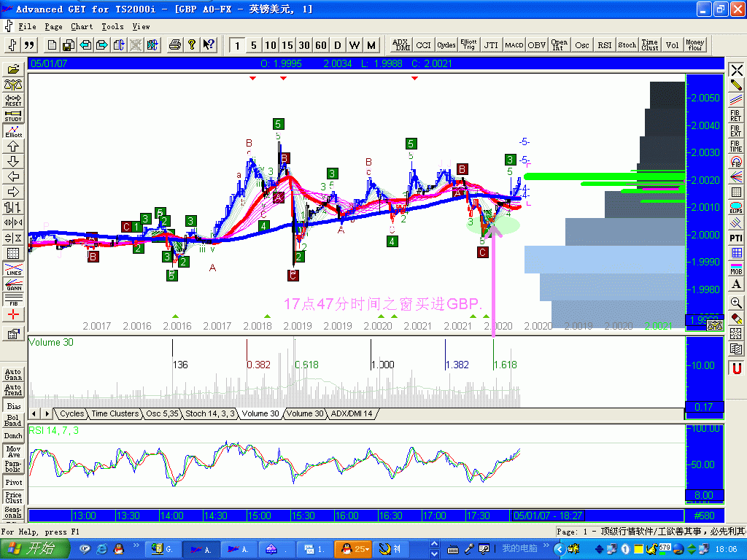747x560 pixels.
Task: Open the Tools menu
Action: click(x=112, y=27)
